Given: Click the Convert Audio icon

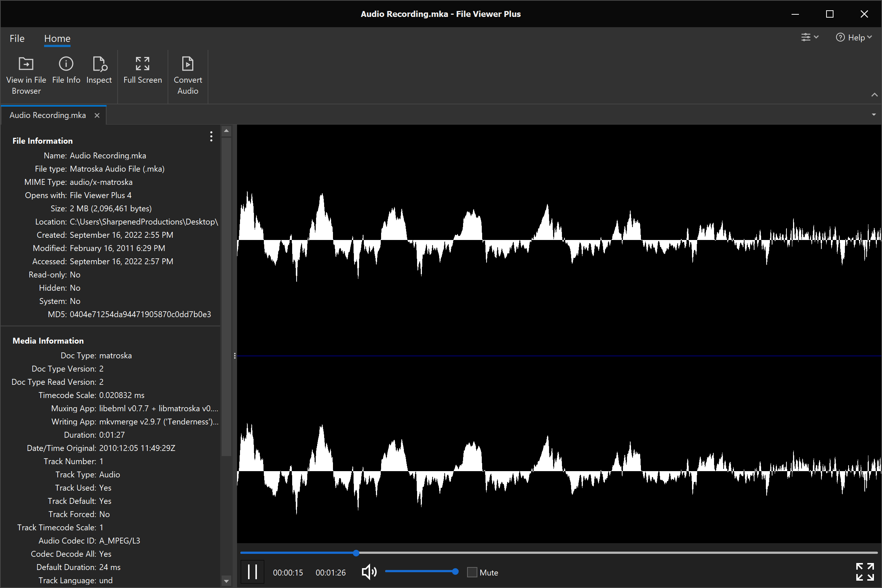Looking at the screenshot, I should click(x=188, y=73).
